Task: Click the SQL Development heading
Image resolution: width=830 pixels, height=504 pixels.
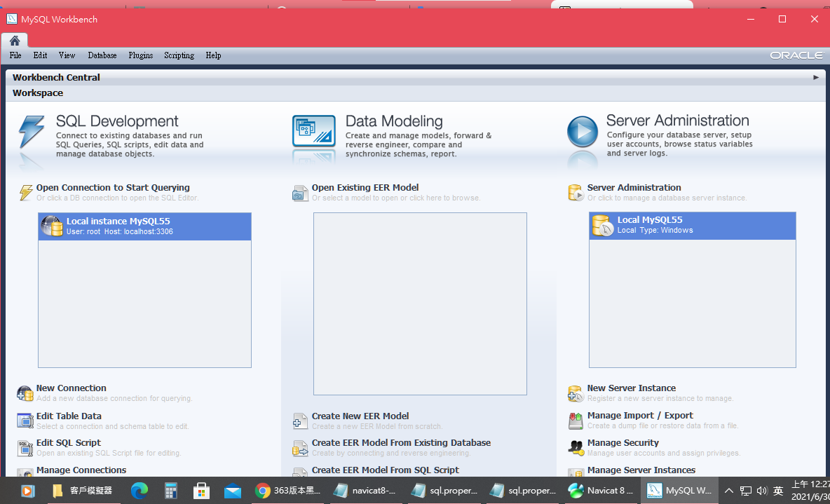Action: pos(117,121)
